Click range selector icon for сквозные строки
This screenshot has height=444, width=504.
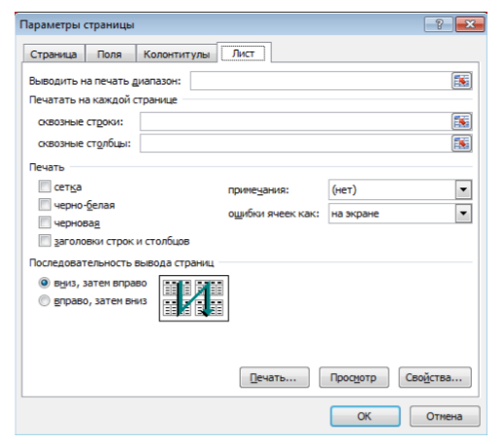(461, 121)
